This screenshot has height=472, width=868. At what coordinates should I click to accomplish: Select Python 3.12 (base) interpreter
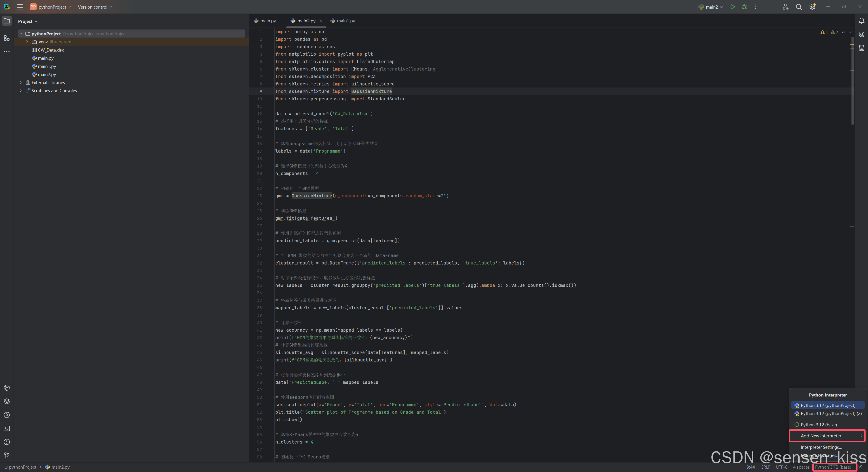818,425
